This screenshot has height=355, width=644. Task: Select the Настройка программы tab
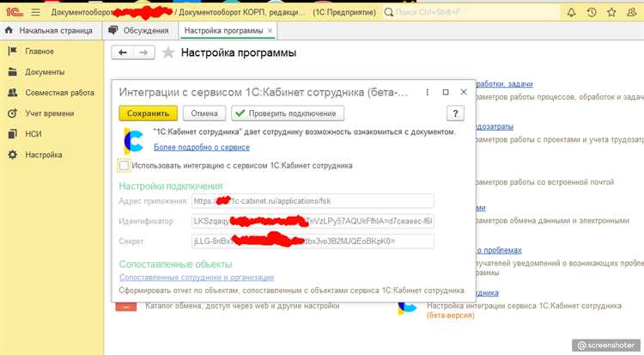223,31
